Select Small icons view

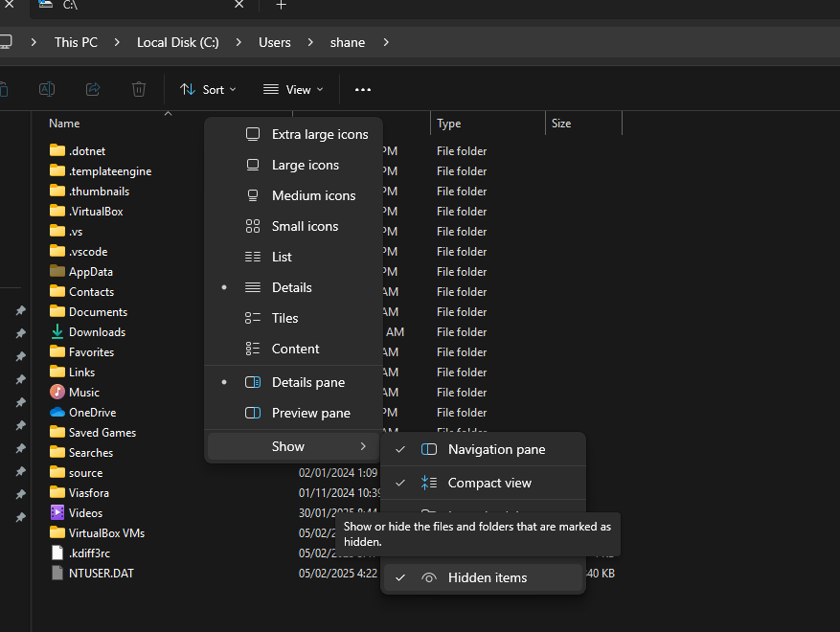click(294, 226)
